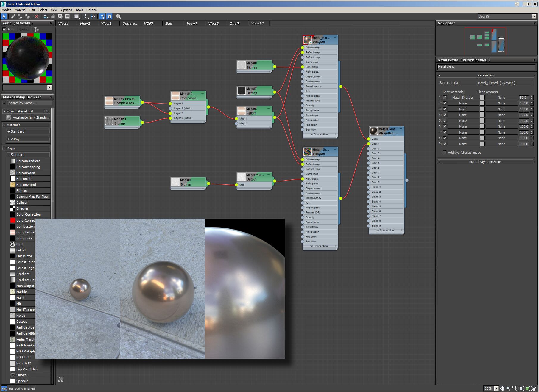Toggle Show Shaded Material in Viewport
Image resolution: width=539 pixels, height=392 pixels.
(60, 16)
